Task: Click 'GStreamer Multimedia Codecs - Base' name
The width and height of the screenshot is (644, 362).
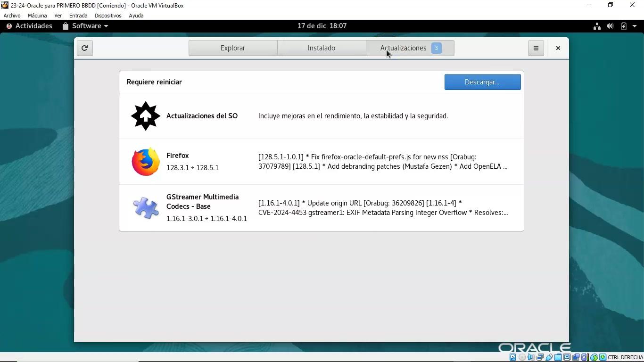Action: [x=203, y=202]
